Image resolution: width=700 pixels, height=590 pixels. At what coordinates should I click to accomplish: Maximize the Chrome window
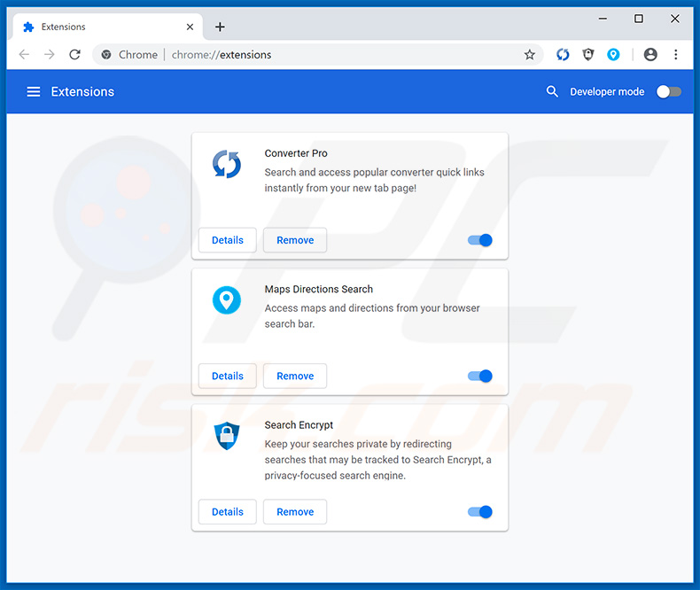tap(639, 19)
